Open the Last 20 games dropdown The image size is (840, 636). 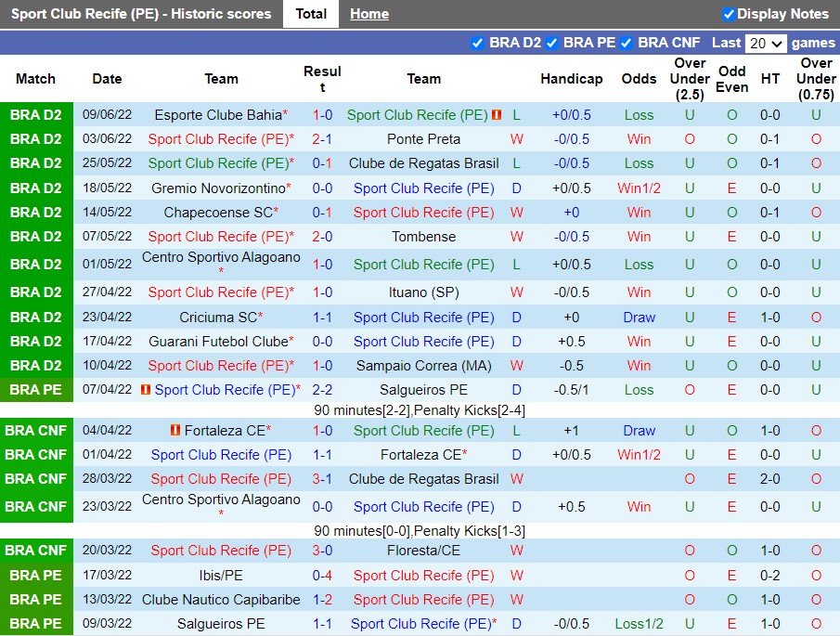(766, 44)
